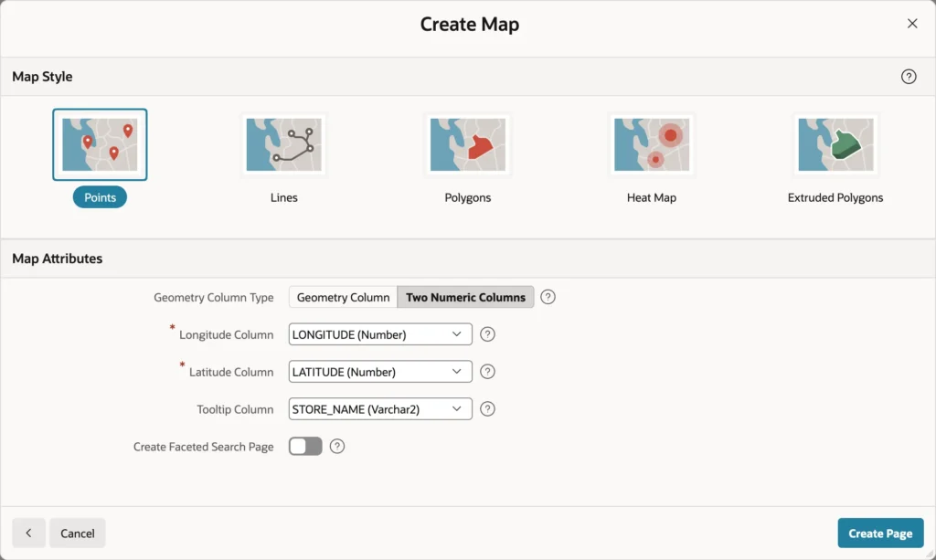Screen dimensions: 936x560
Task: Open the Tooltip Column dropdown
Action: [380, 409]
